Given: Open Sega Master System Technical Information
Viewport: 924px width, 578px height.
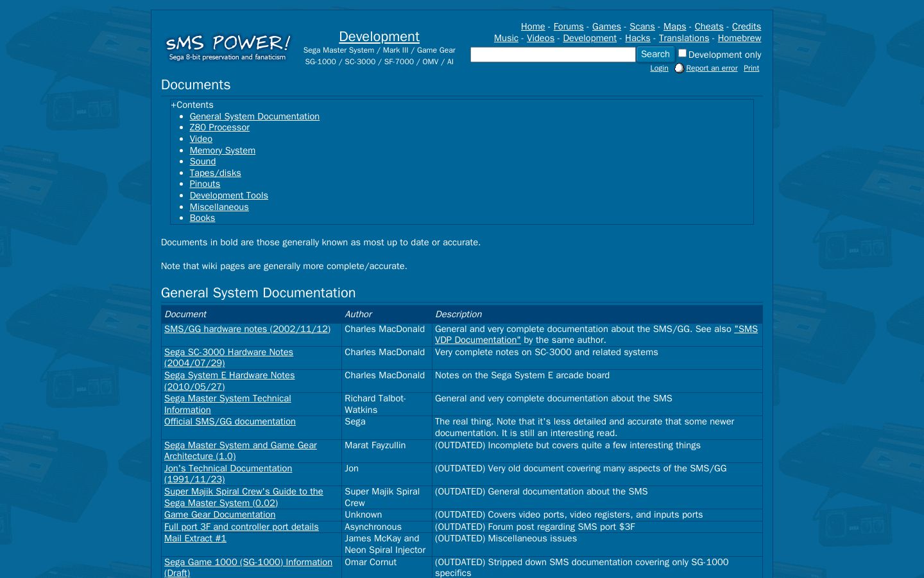Looking at the screenshot, I should [228, 404].
